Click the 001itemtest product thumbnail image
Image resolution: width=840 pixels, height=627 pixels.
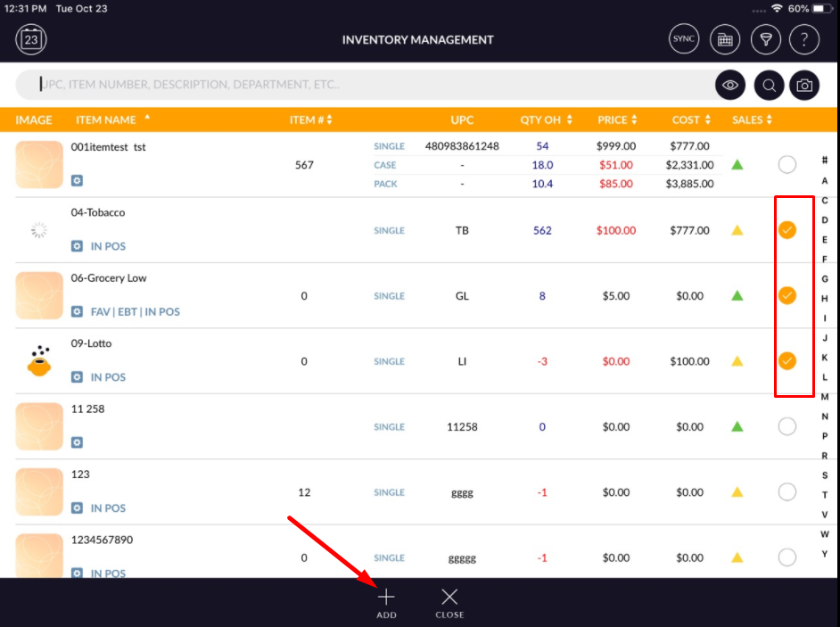tap(38, 164)
